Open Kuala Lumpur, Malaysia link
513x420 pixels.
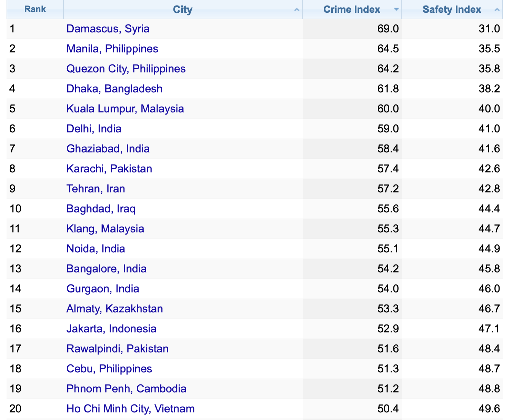[x=125, y=109]
